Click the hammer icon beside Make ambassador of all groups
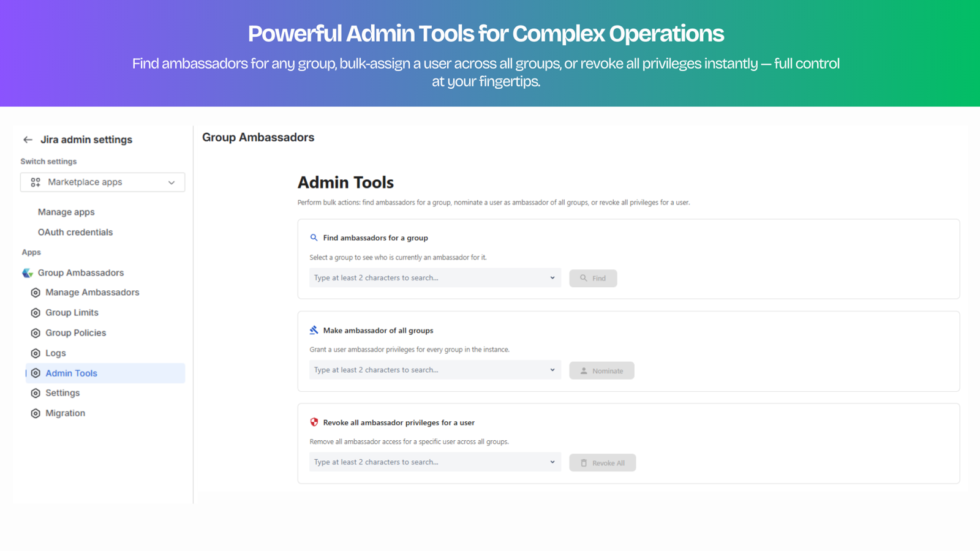The height and width of the screenshot is (551, 980). [314, 330]
